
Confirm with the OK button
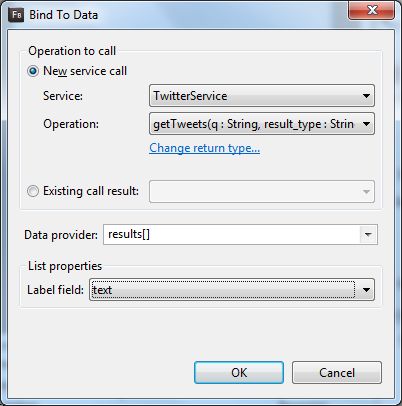pyautogui.click(x=239, y=373)
